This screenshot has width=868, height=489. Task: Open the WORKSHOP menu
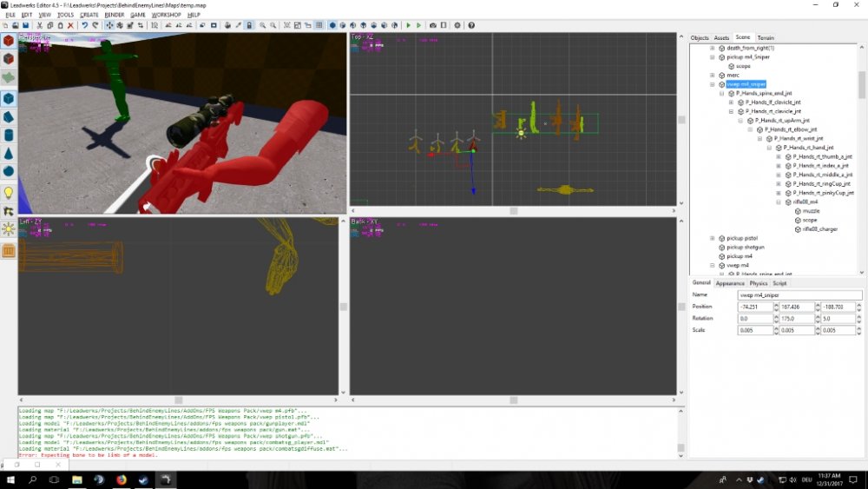click(x=166, y=15)
